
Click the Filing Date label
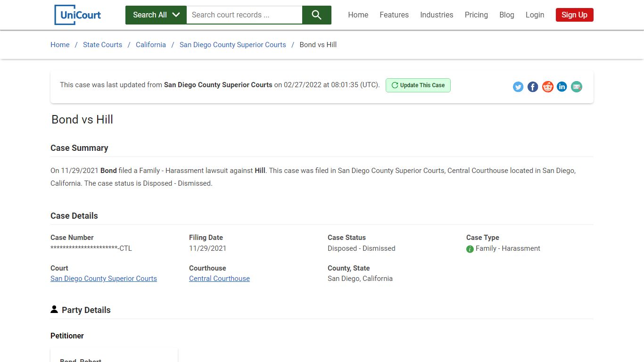(x=206, y=238)
